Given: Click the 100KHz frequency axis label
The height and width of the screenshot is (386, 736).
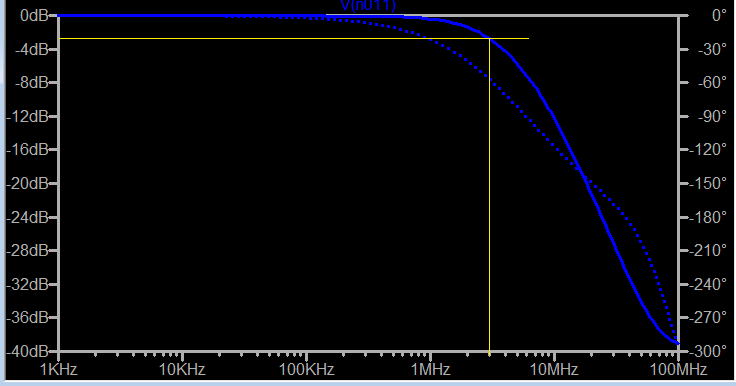Looking at the screenshot, I should pos(307,369).
